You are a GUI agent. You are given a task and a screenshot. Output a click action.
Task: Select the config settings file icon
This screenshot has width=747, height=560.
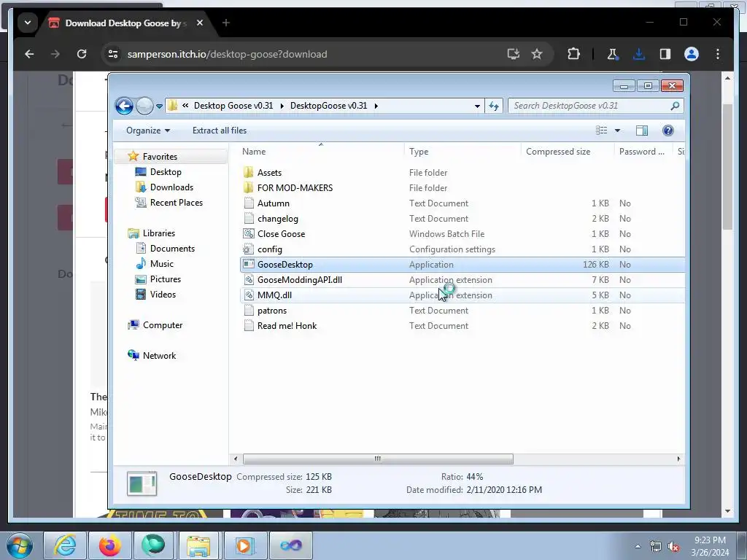248,249
